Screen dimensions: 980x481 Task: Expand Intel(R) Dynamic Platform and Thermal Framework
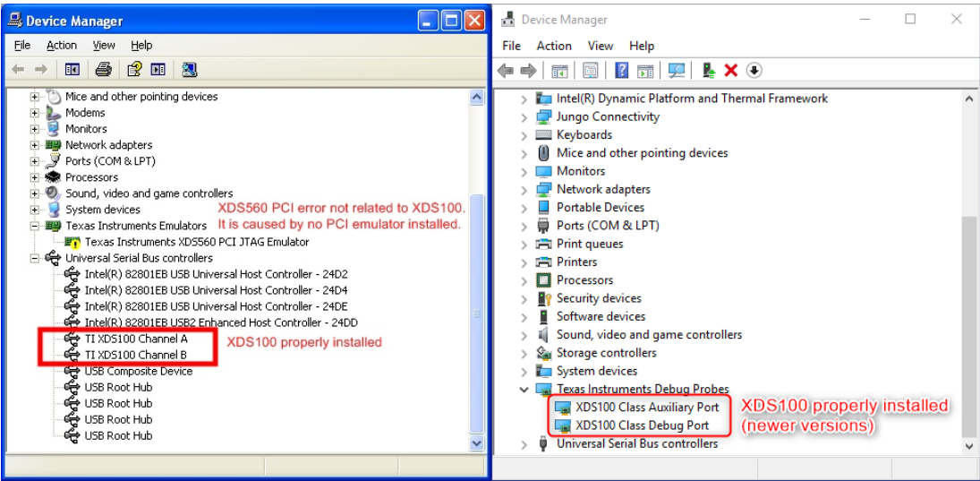pyautogui.click(x=524, y=99)
